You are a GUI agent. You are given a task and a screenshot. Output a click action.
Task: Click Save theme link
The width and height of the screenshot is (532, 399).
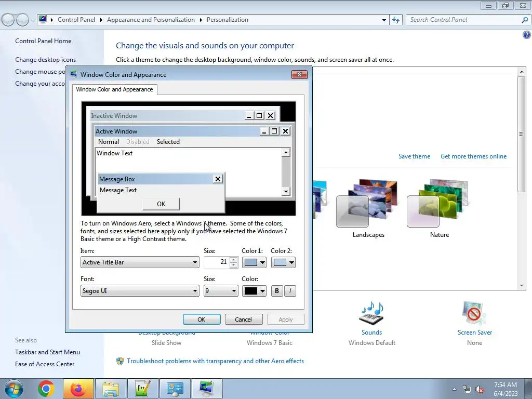point(414,156)
